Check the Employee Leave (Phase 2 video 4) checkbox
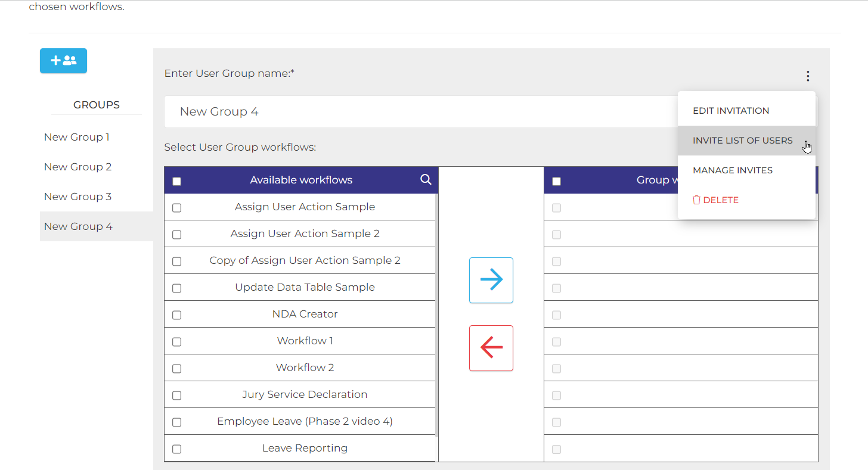 coord(176,422)
